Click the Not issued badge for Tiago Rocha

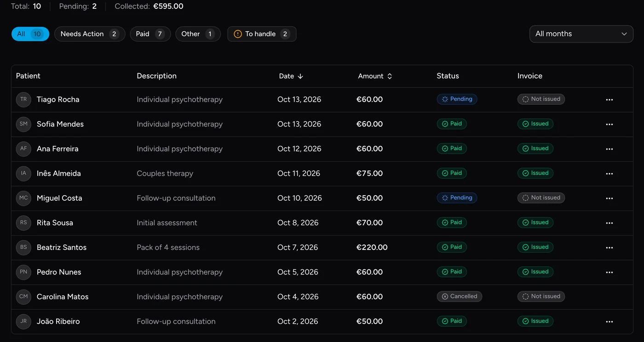pyautogui.click(x=541, y=99)
